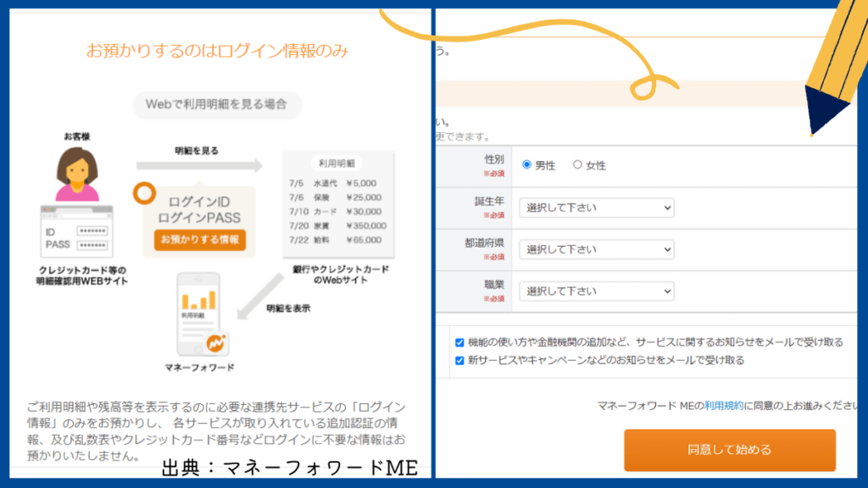Open the 利用規約 link
This screenshot has height=488, width=868.
pyautogui.click(x=724, y=406)
